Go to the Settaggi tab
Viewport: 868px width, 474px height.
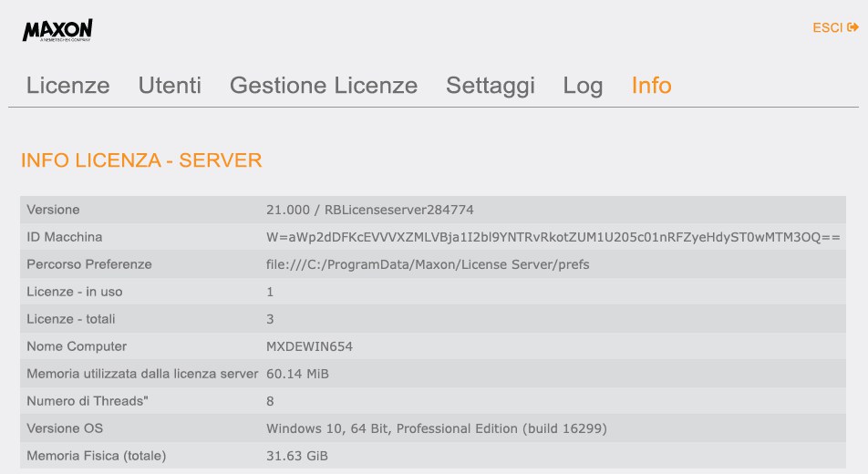[491, 87]
